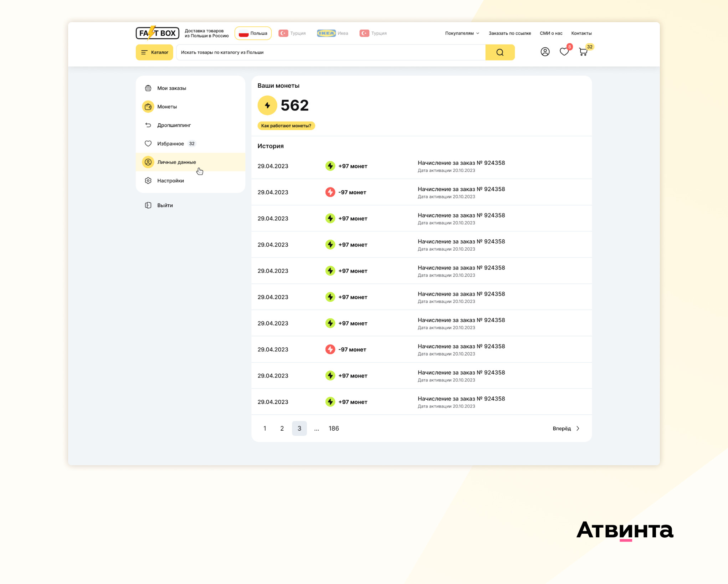Click the FastBox logo
The height and width of the screenshot is (584, 728).
pos(157,33)
